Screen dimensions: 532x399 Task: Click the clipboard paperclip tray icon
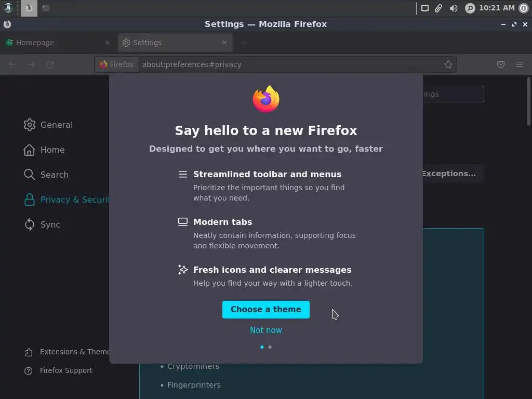(x=438, y=8)
